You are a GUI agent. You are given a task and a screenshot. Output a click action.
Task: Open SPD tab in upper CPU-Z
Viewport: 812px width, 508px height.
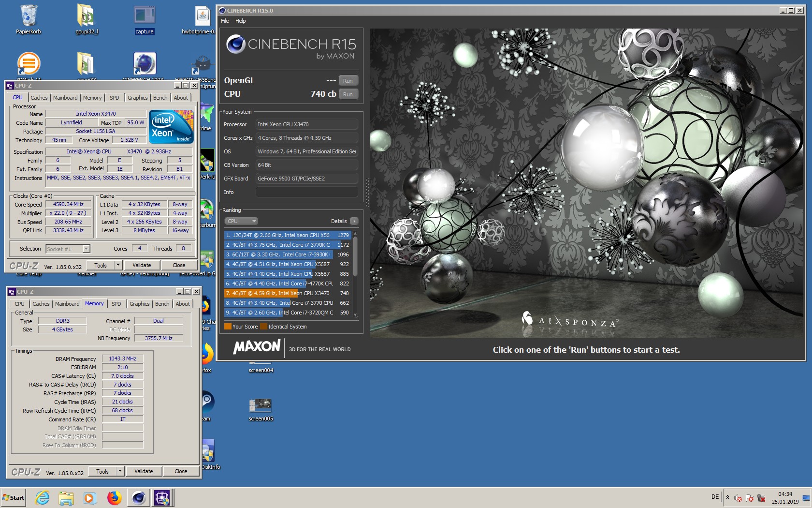tap(115, 98)
